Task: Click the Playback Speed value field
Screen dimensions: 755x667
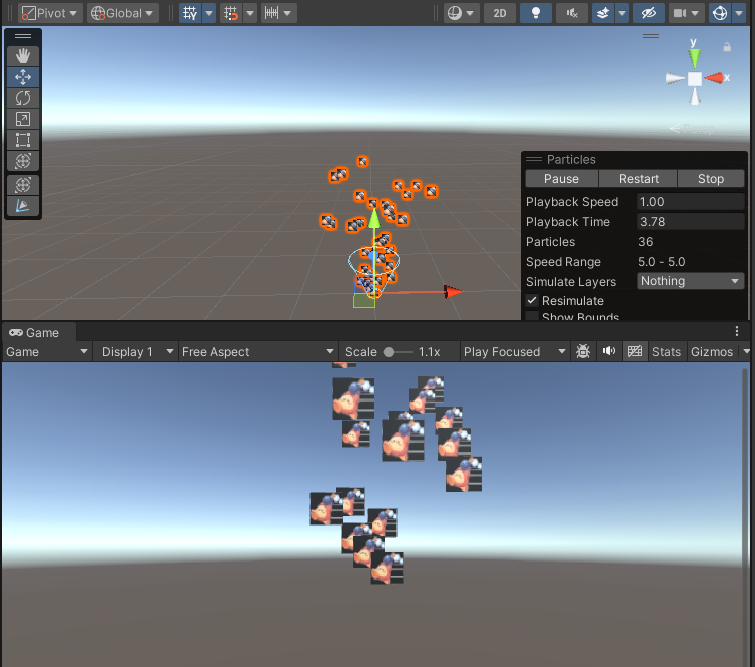Action: coord(690,202)
